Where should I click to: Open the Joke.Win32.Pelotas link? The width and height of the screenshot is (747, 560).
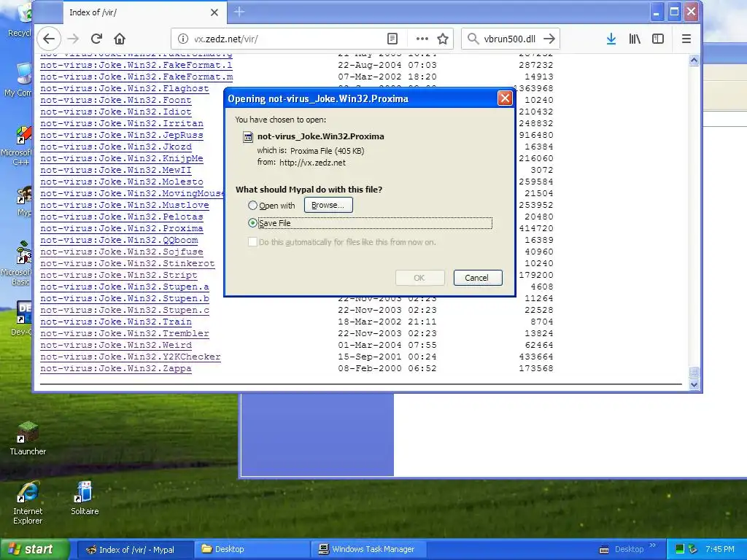point(122,217)
